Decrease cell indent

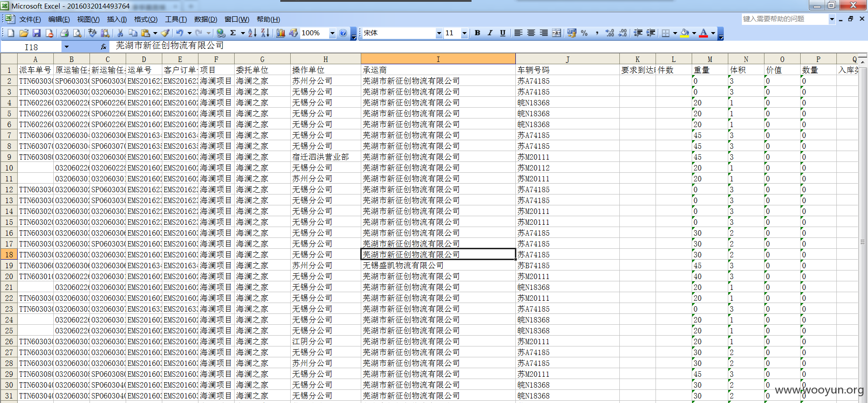pos(638,33)
